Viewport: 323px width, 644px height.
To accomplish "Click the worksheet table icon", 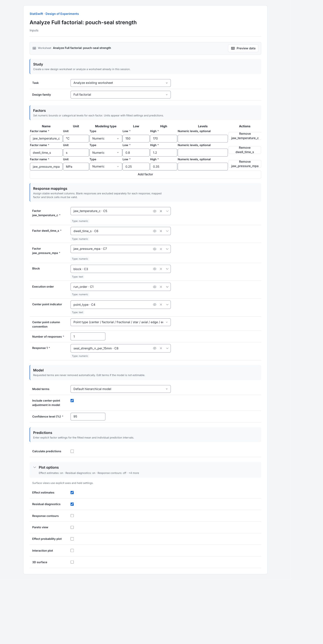I will tap(34, 48).
